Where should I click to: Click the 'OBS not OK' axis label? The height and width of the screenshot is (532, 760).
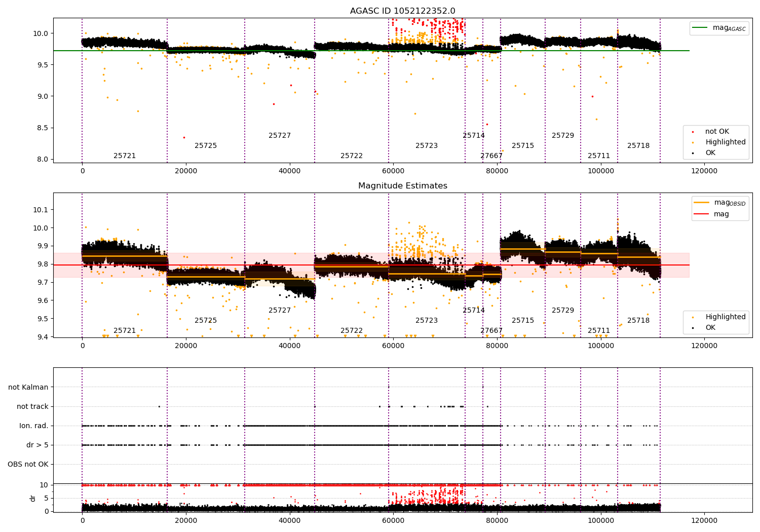[28, 464]
